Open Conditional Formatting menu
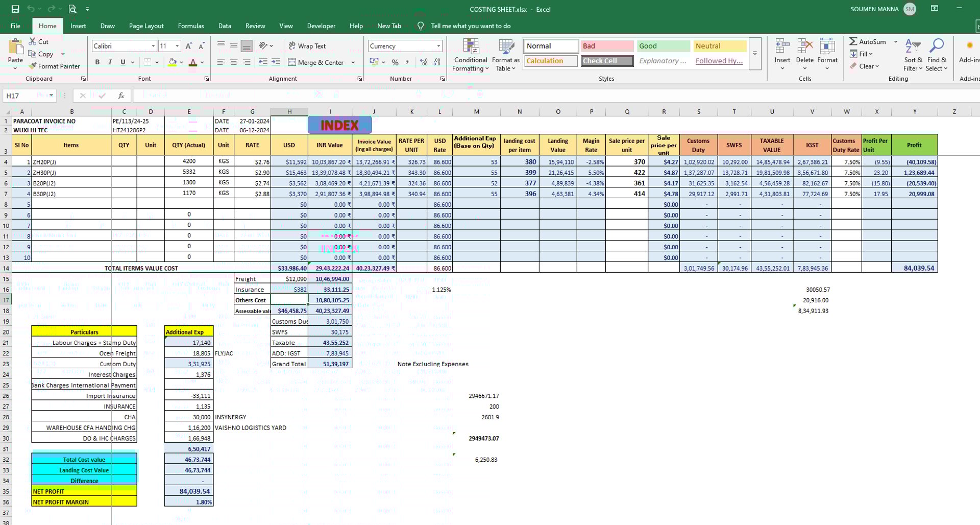980x525 pixels. click(471, 55)
